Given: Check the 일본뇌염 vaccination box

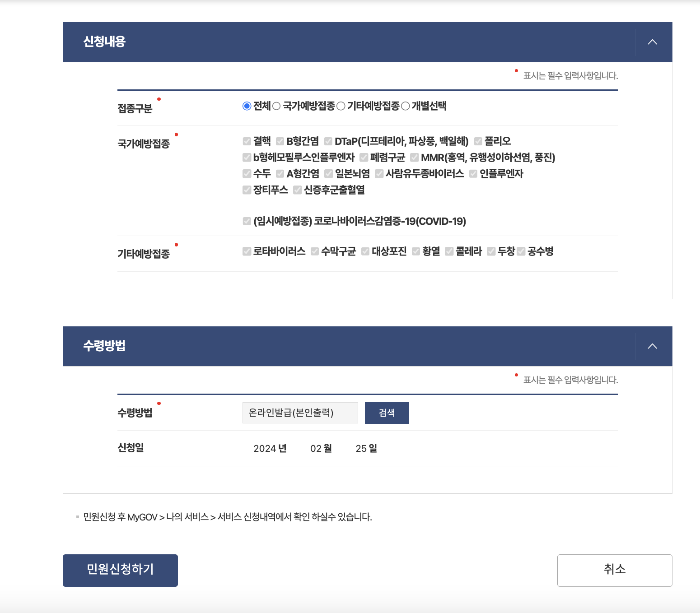Looking at the screenshot, I should 329,173.
